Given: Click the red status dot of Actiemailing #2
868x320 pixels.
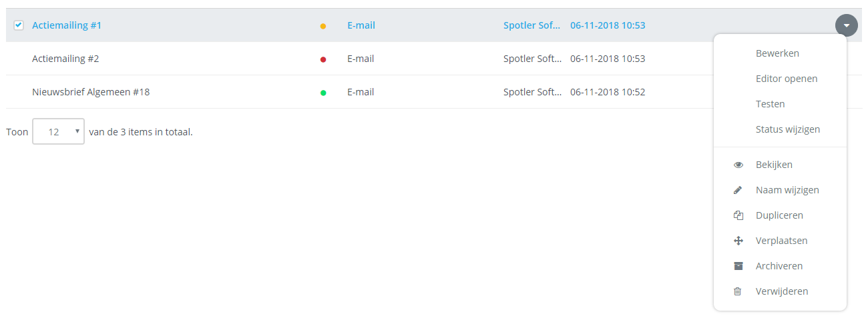Looking at the screenshot, I should click(x=323, y=59).
